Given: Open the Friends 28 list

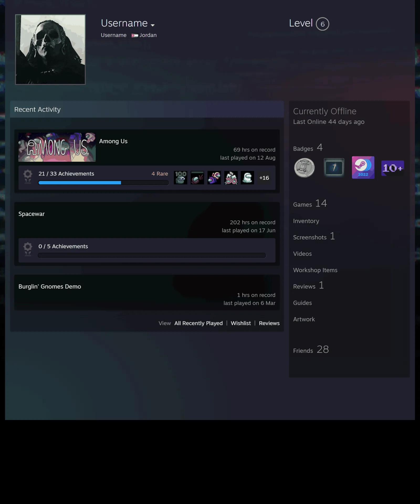Looking at the screenshot, I should tap(311, 350).
